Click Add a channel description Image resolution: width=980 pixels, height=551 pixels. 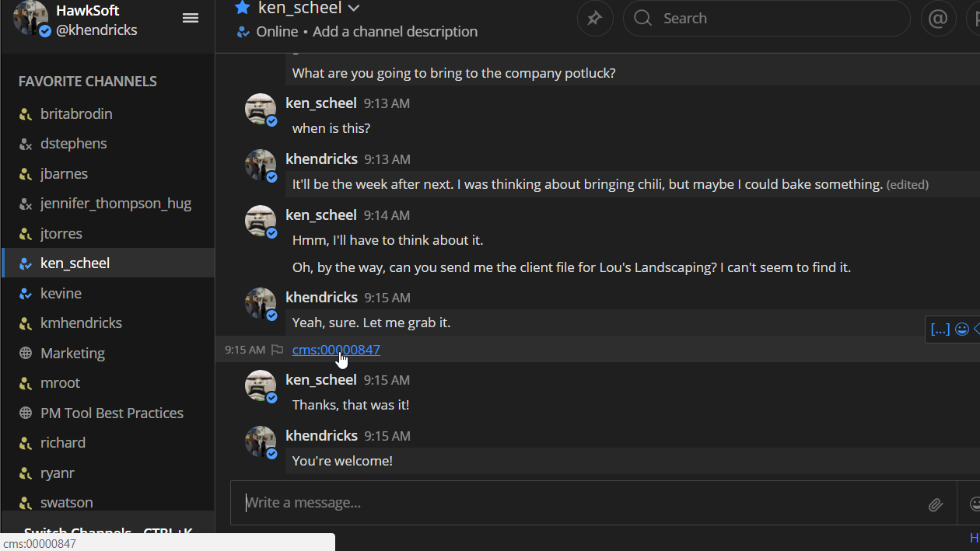395,32
